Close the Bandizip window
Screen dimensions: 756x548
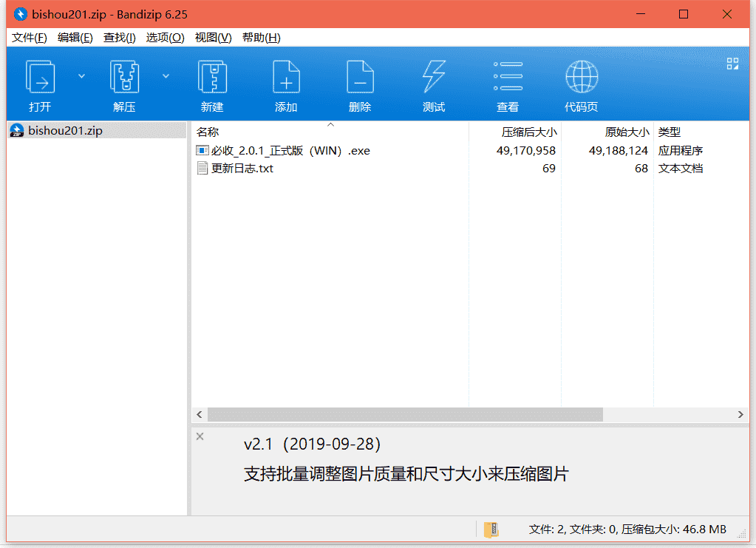[727, 14]
